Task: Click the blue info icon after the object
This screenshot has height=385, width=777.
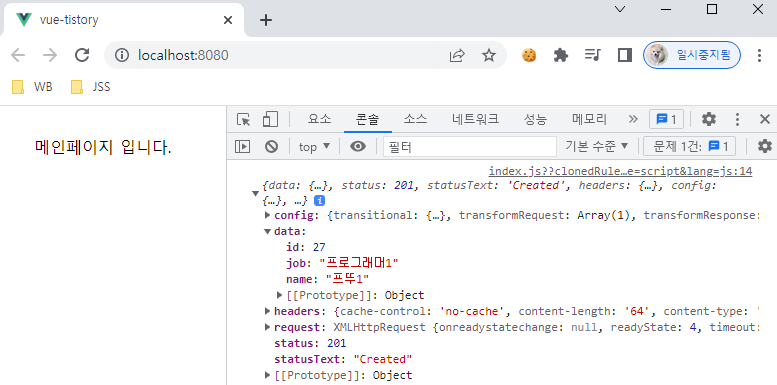Action: (320, 201)
